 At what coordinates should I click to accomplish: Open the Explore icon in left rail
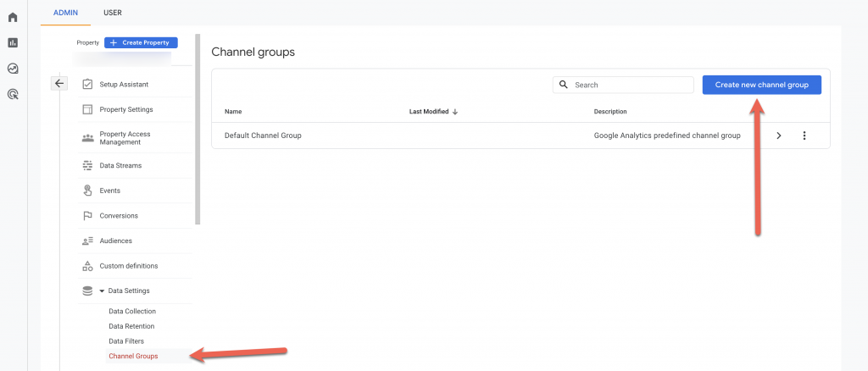13,69
